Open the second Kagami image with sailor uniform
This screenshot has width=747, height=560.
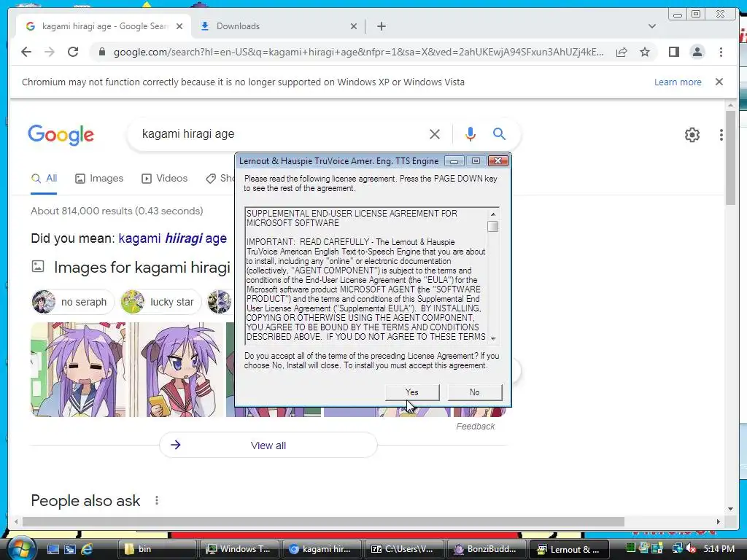(x=177, y=370)
